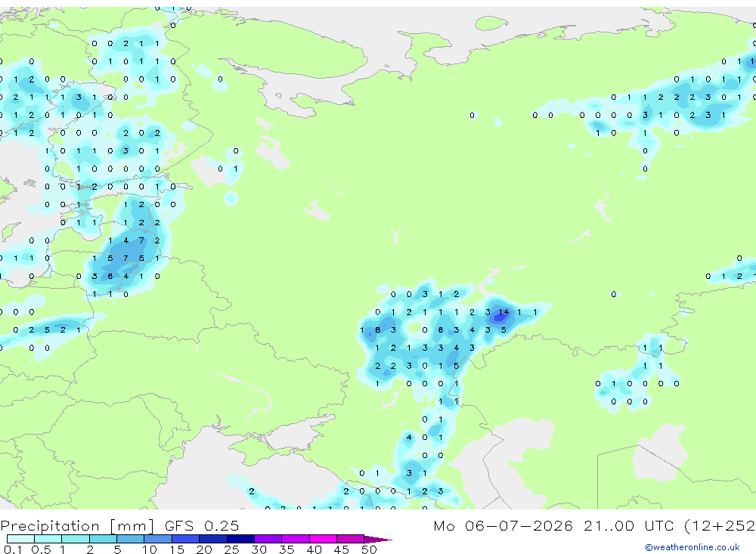The height and width of the screenshot is (554, 756).
Task: Pick the 2–5 mm legend color swatch
Action: click(103, 539)
